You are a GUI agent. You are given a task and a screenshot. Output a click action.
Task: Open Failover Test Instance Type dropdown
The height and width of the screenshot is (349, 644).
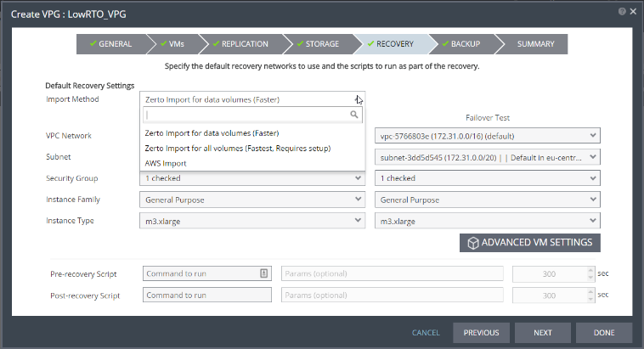[x=488, y=221]
